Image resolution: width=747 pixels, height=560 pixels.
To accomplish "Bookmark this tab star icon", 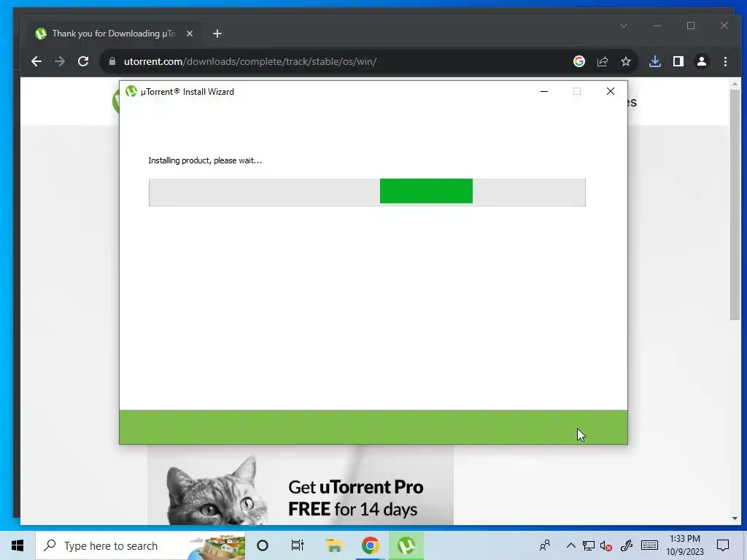I will coord(625,61).
